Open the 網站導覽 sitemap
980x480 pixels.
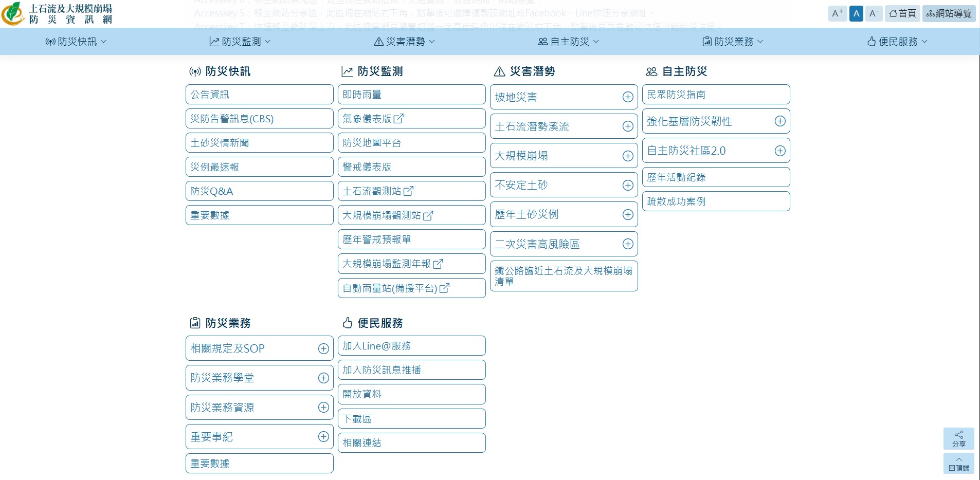coord(949,13)
